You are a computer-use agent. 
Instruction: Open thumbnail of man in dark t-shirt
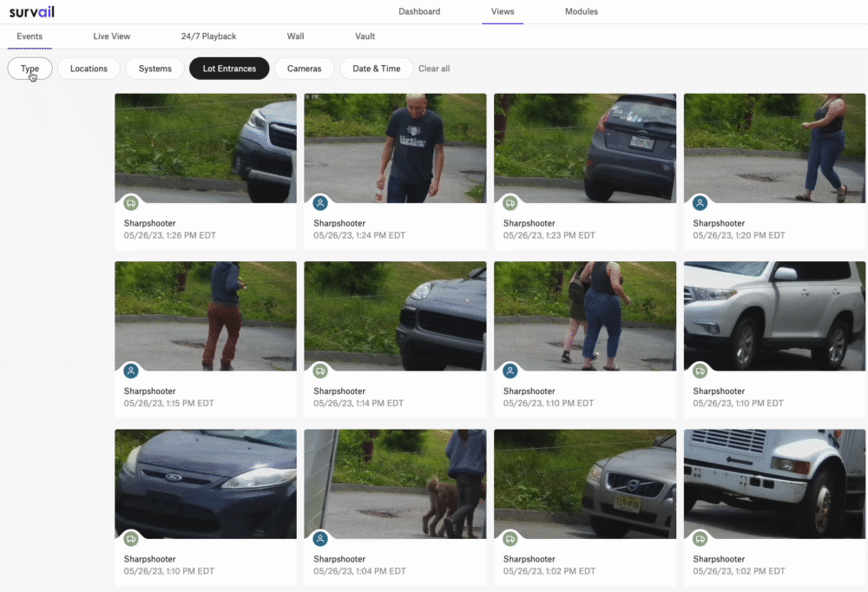395,148
